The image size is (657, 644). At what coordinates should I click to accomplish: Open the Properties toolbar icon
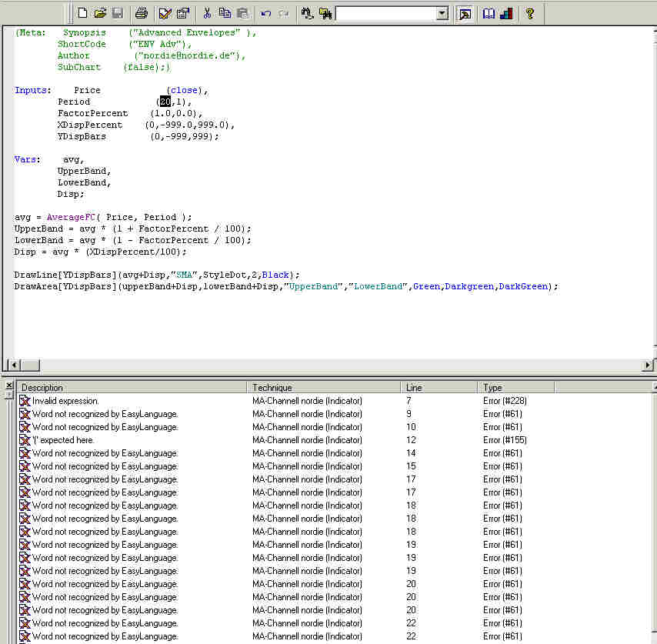coord(183,13)
